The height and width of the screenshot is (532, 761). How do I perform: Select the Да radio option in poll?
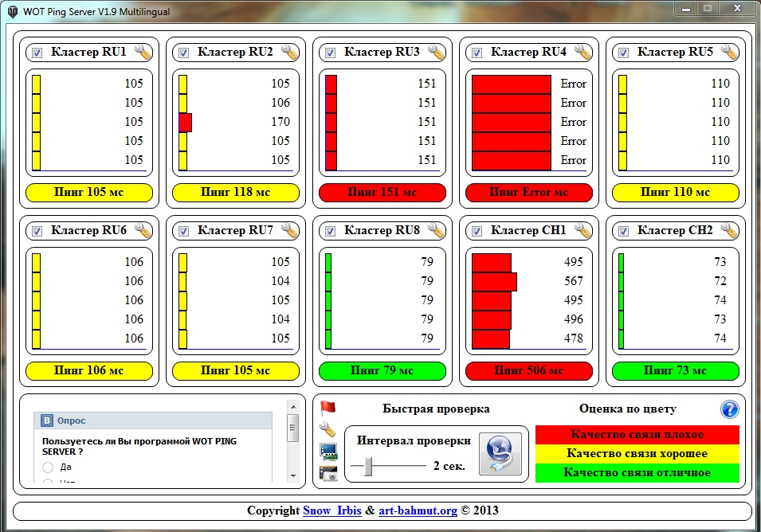pos(48,467)
